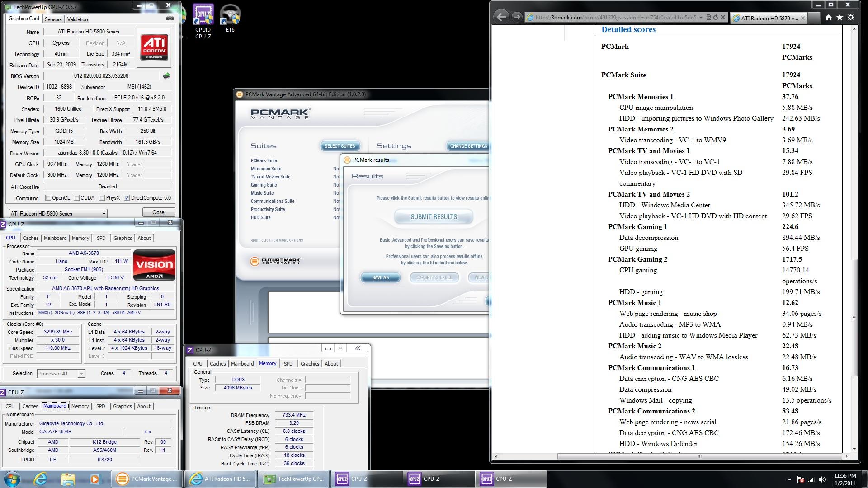Close the ATI Radeon HD 5870 browser tab
The image size is (868, 488).
coord(802,19)
